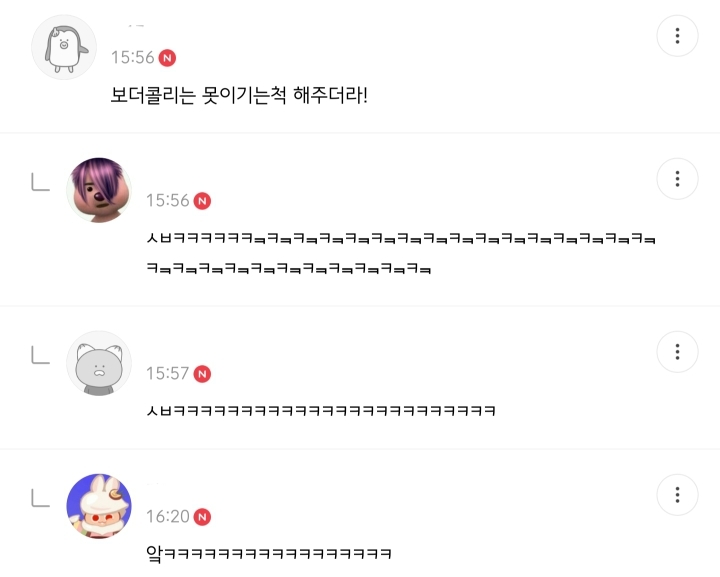The width and height of the screenshot is (720, 577).
Task: Click the 16:20 timestamp
Action: [x=167, y=517]
